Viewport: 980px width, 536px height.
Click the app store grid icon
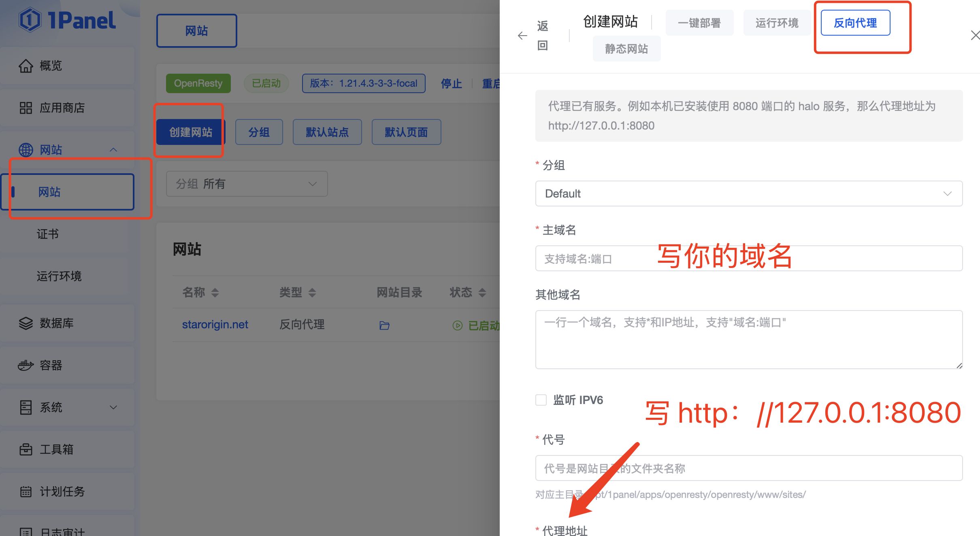tap(26, 108)
